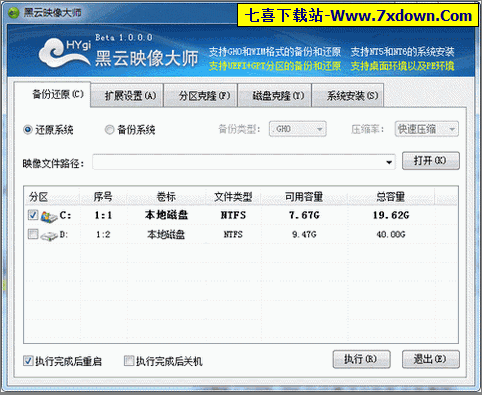
Task: Open the 备份类型 GHO dropdown
Action: tap(298, 129)
